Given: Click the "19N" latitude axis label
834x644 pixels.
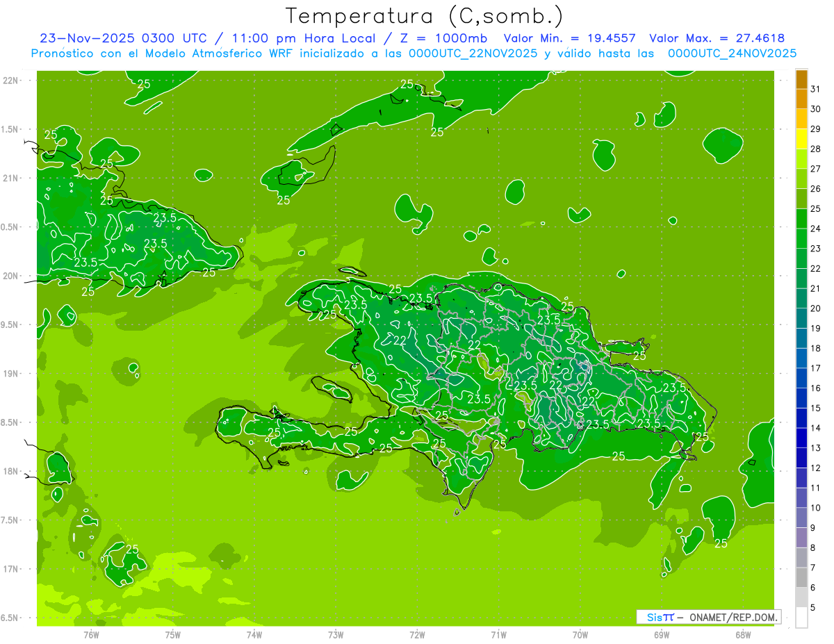Looking at the screenshot, I should pyautogui.click(x=10, y=374).
